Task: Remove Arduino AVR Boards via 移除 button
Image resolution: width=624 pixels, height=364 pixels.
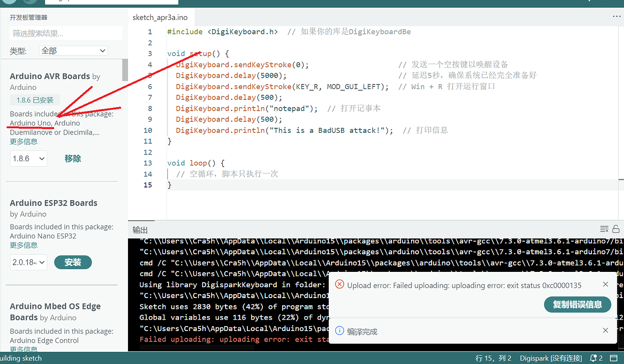Action: click(72, 159)
